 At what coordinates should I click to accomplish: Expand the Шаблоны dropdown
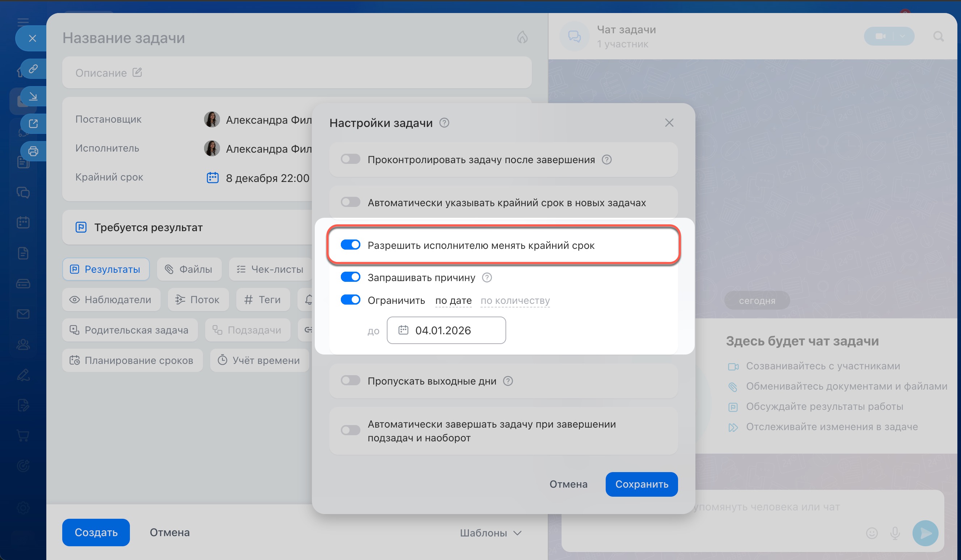click(490, 533)
